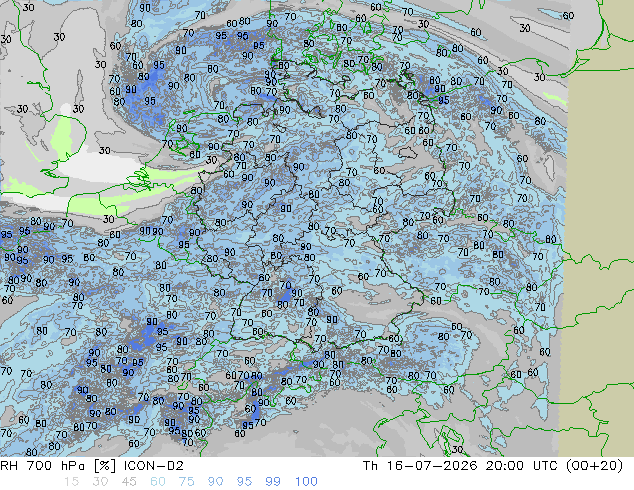The width and height of the screenshot is (634, 490).
Task: Click the "(00+20)" forecast offset text
Action: click(594, 466)
